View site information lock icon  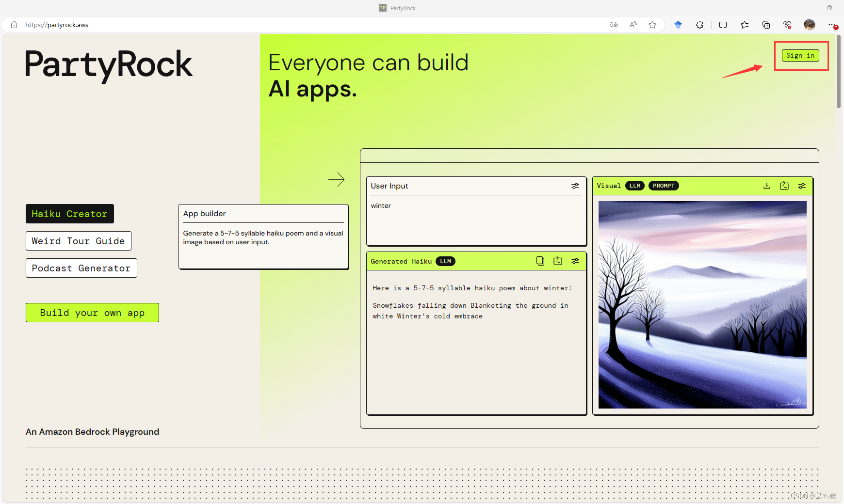pos(14,25)
